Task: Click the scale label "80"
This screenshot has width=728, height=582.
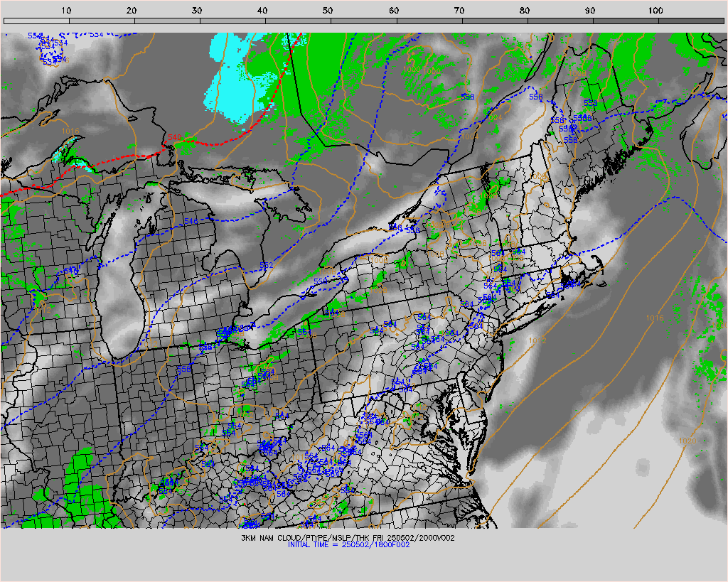Action: (x=525, y=10)
